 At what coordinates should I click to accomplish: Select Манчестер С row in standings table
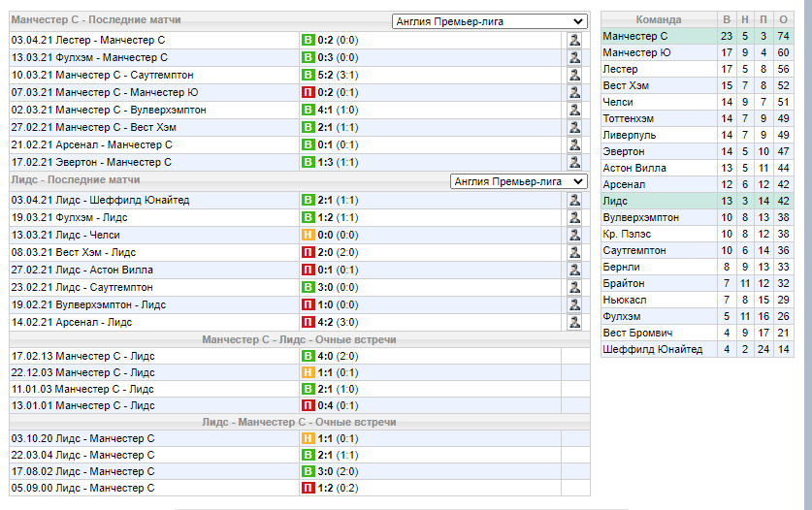click(697, 36)
